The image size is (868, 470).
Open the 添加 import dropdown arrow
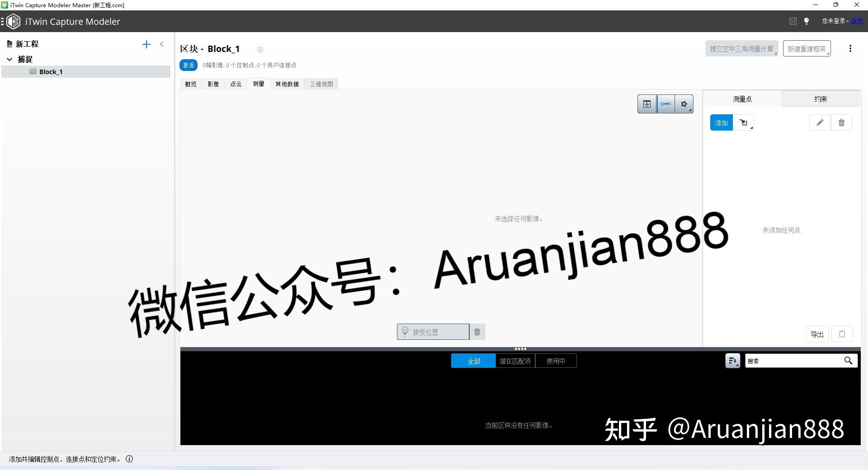(751, 127)
